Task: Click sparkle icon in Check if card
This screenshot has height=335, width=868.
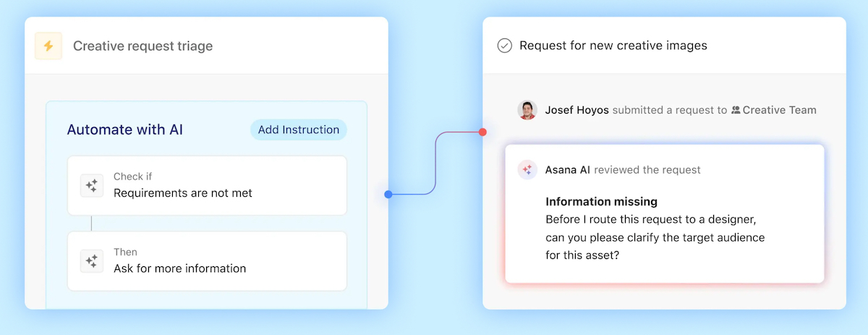Action: (92, 185)
